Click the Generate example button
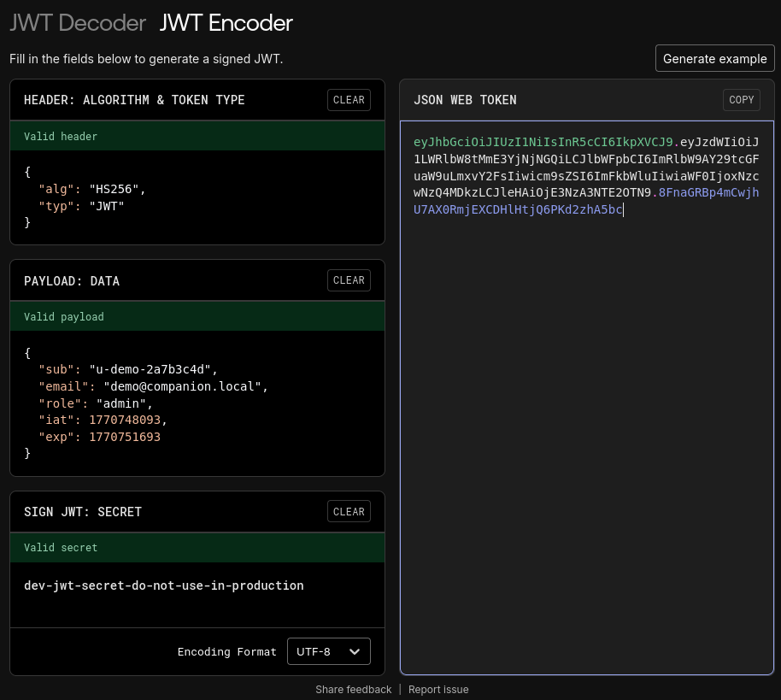 (x=714, y=59)
